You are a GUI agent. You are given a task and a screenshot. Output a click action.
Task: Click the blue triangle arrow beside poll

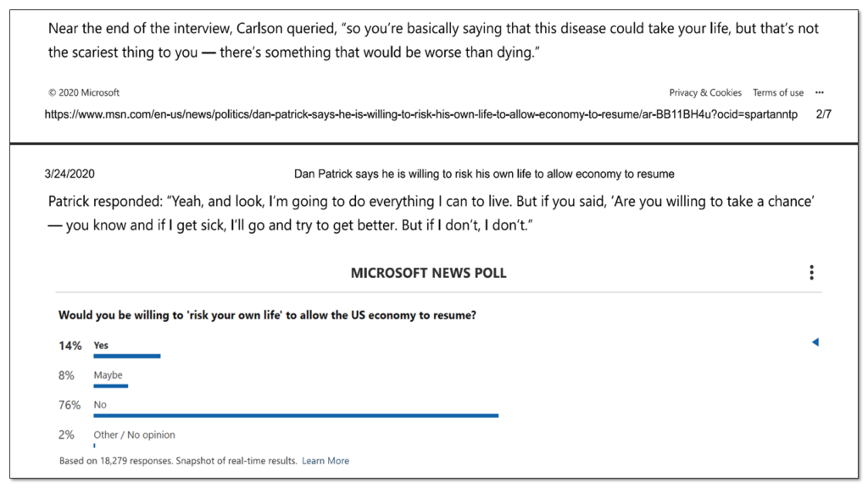(x=815, y=342)
